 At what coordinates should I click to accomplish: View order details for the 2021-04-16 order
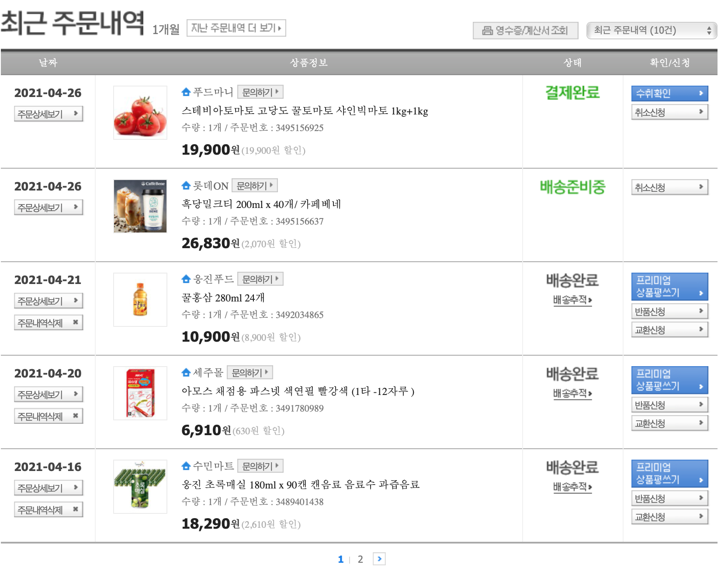(x=49, y=488)
